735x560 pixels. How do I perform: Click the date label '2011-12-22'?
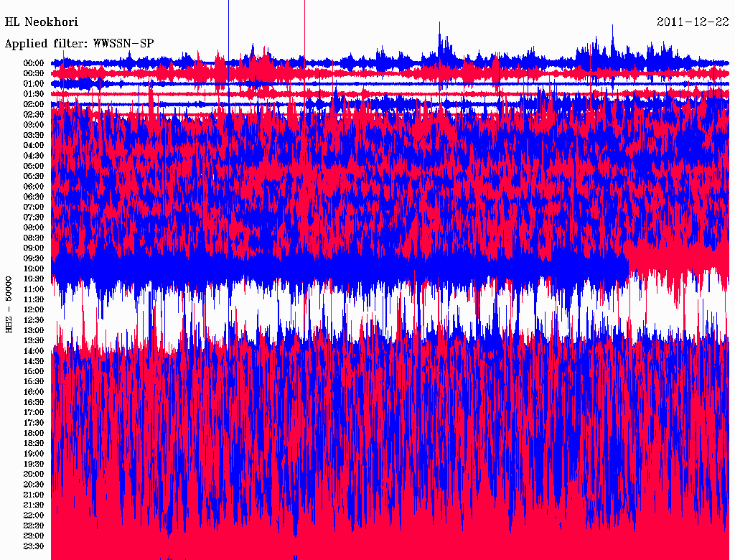point(693,22)
